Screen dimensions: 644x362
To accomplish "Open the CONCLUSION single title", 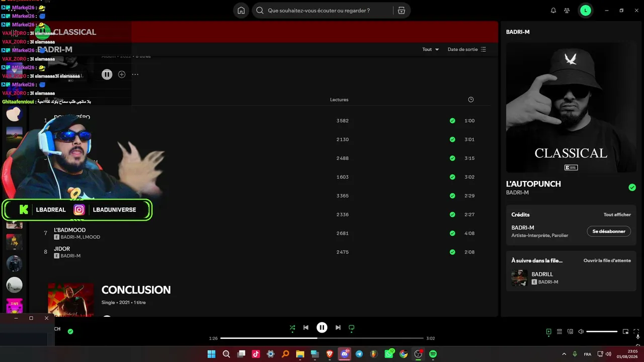I will click(136, 290).
